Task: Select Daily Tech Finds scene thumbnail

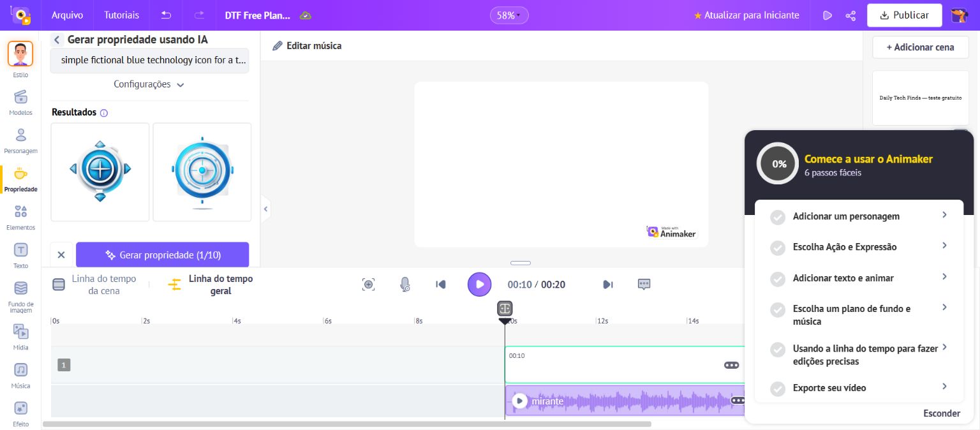Action: point(920,98)
